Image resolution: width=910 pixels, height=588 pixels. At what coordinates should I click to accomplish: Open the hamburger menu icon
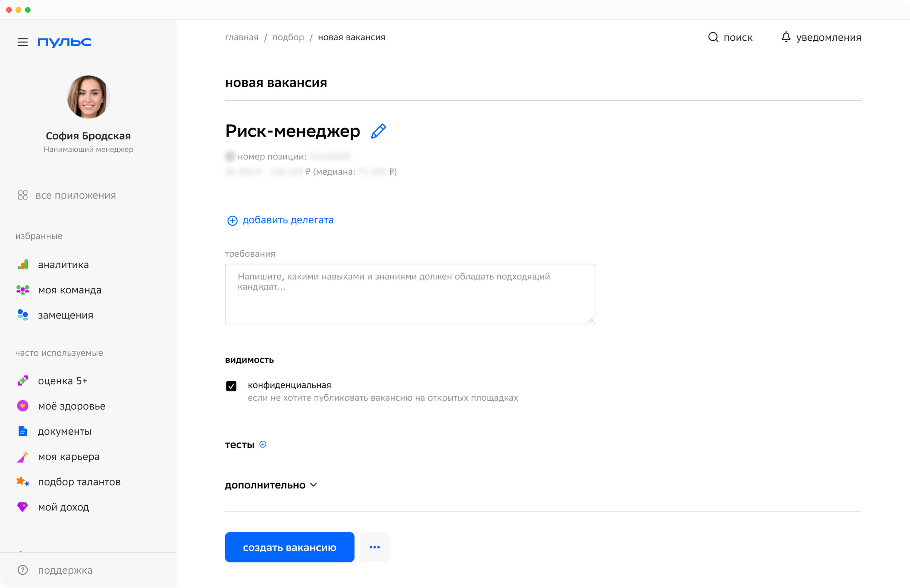22,42
